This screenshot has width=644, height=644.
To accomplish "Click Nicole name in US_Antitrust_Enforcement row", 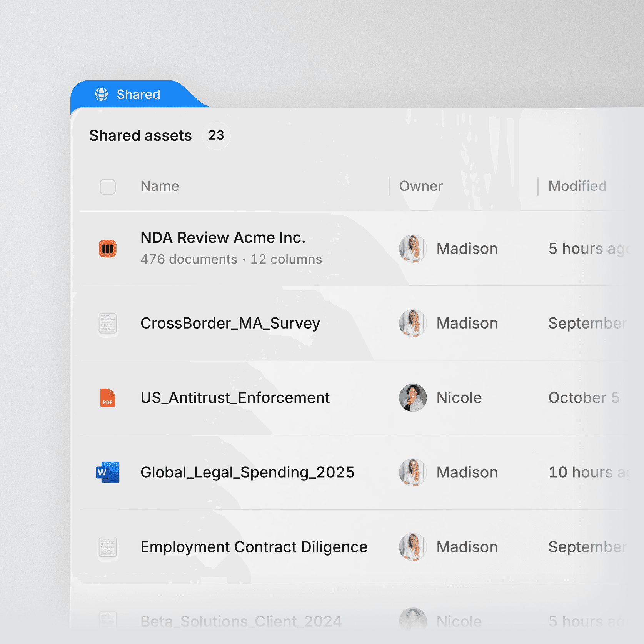I will [x=459, y=398].
